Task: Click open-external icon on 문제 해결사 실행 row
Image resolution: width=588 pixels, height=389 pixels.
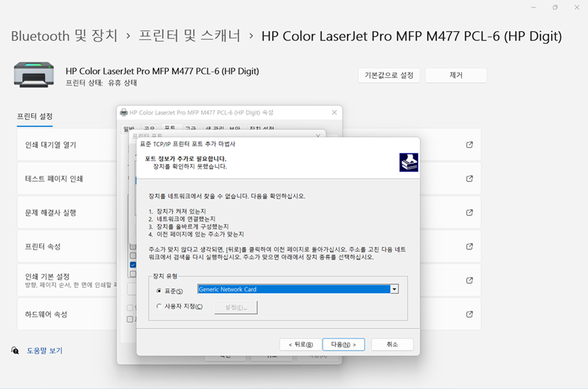Action: [x=469, y=212]
